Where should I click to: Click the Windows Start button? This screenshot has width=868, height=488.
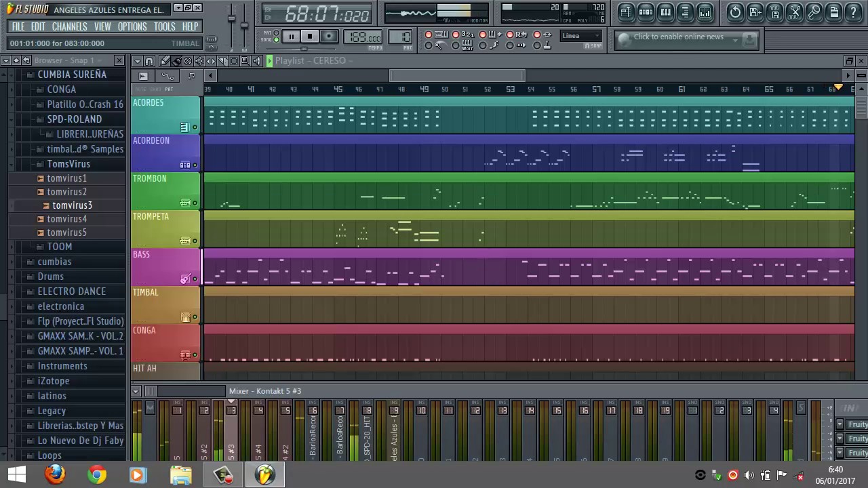[16, 474]
